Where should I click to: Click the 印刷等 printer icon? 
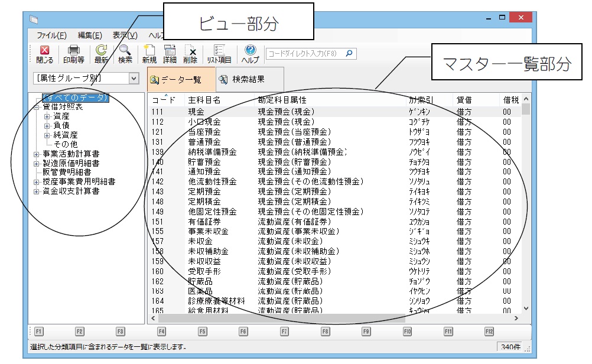[x=74, y=54]
